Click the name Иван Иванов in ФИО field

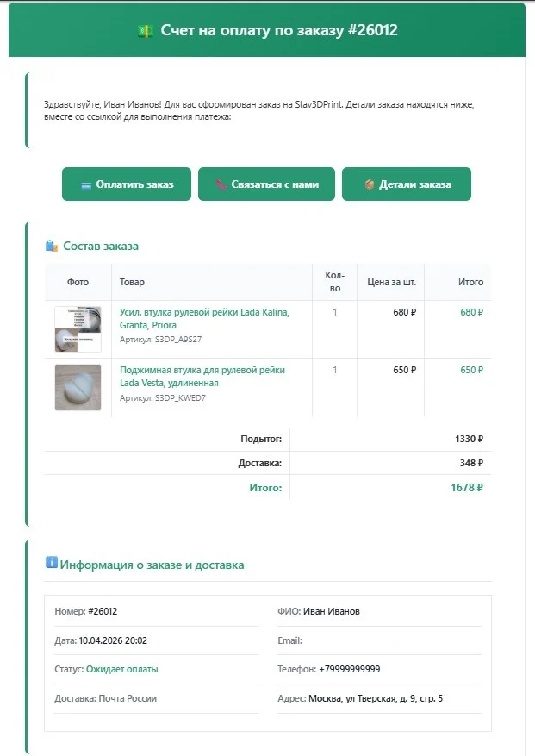coord(332,611)
